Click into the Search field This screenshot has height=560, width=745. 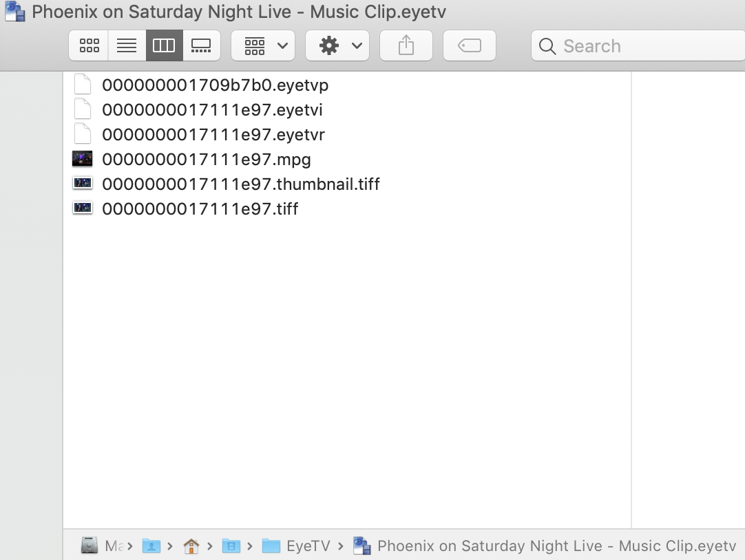click(x=638, y=45)
